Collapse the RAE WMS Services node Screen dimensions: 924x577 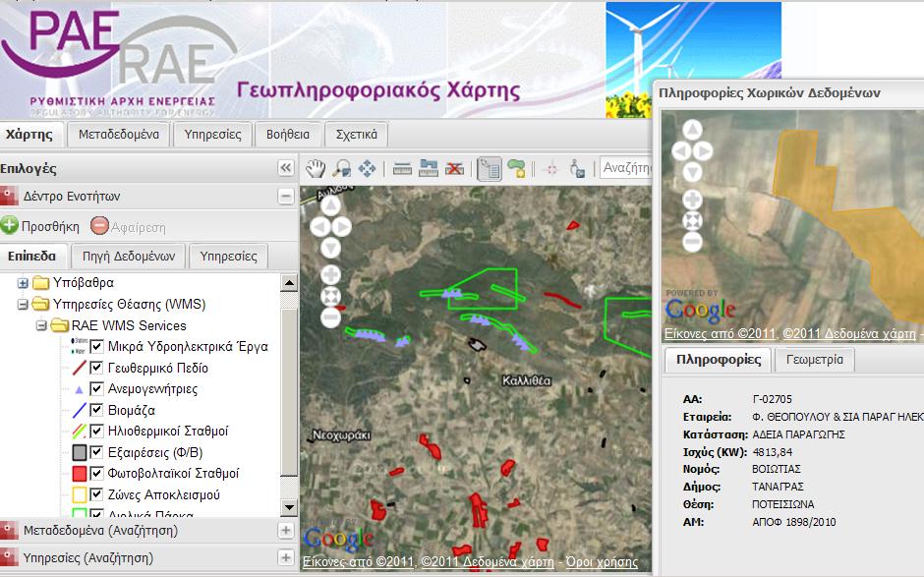click(x=41, y=325)
